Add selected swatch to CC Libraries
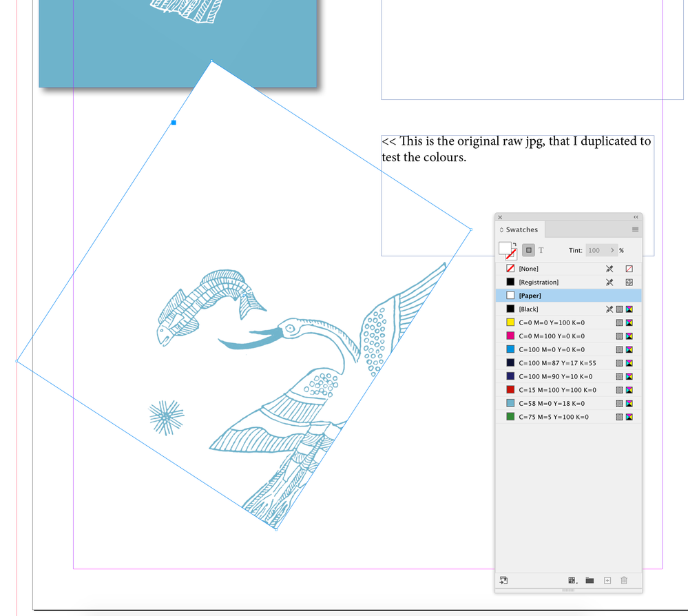This screenshot has height=616, width=688. (x=503, y=580)
